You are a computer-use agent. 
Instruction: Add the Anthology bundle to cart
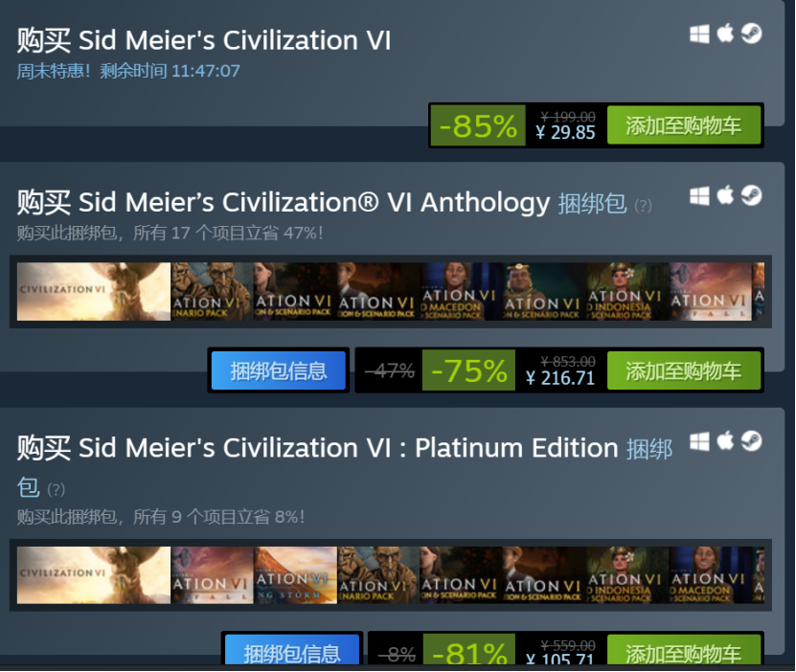684,370
